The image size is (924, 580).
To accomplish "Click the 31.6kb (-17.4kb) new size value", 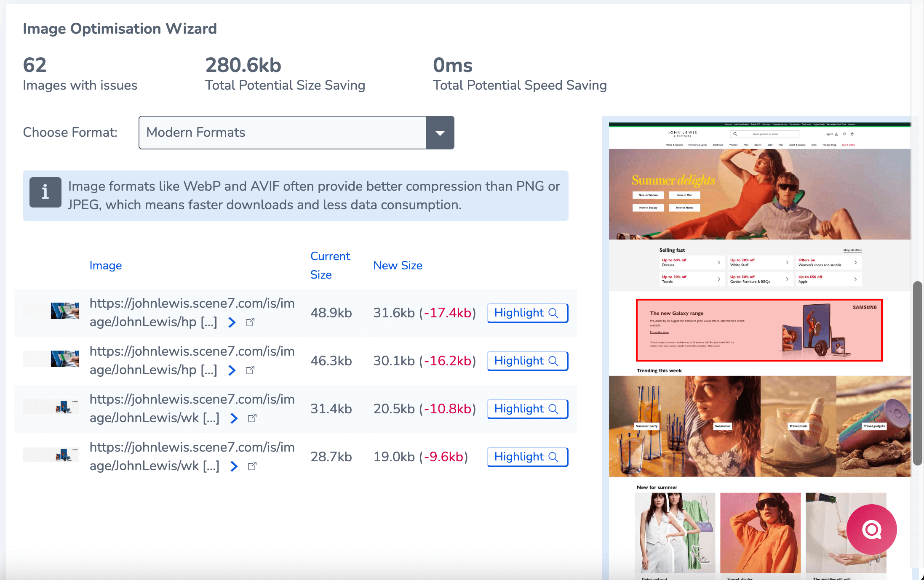I will click(x=425, y=313).
